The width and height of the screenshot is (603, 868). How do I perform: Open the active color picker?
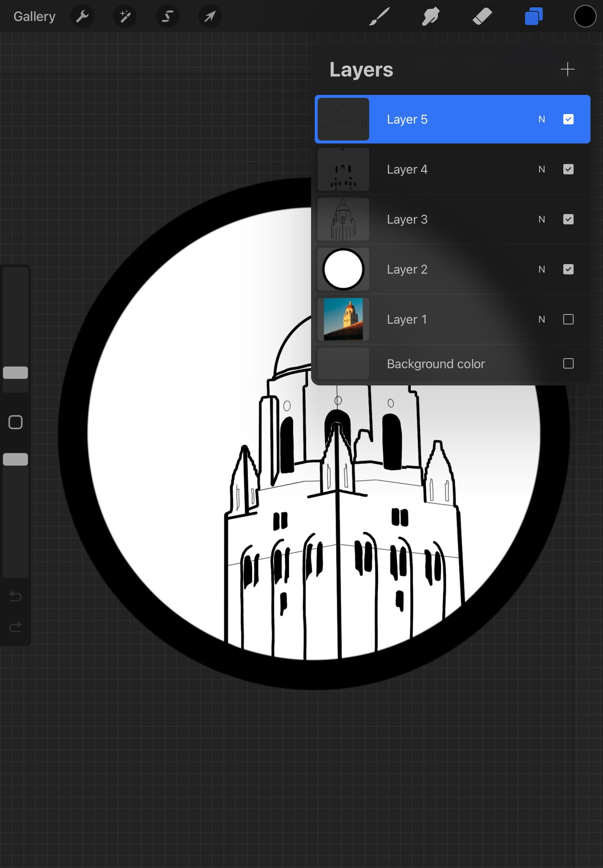(585, 16)
